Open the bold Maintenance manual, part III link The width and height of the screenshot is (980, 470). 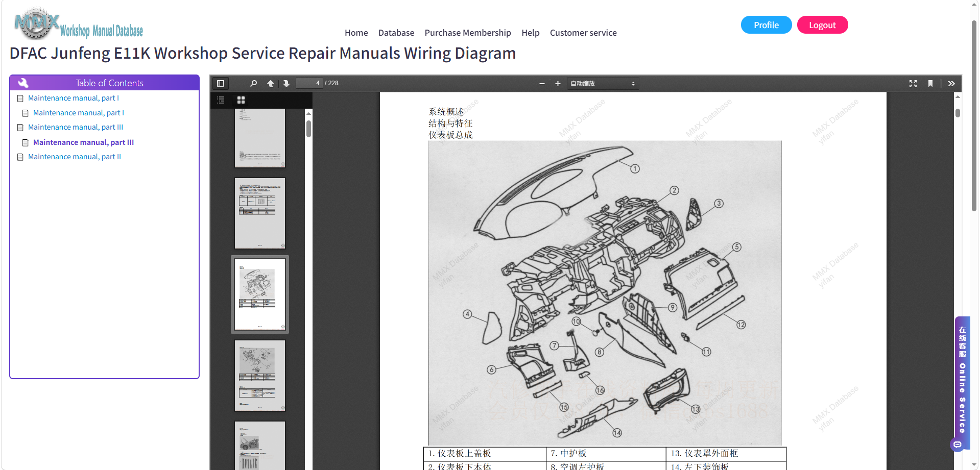pos(84,142)
